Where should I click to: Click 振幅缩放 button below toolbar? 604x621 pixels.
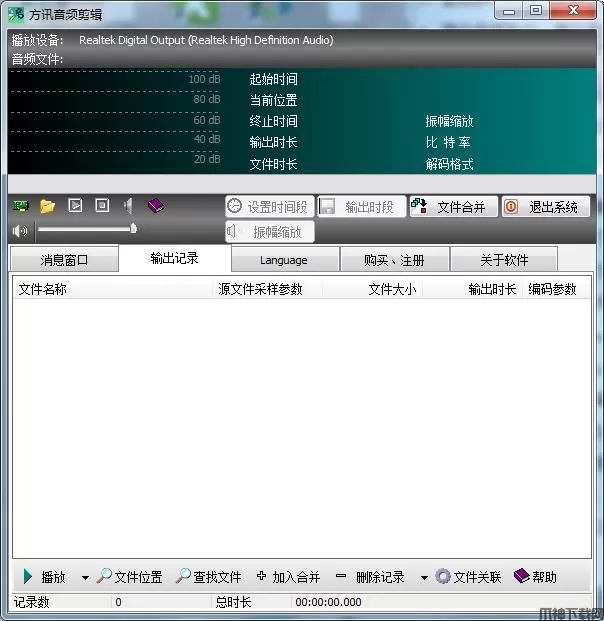click(270, 232)
